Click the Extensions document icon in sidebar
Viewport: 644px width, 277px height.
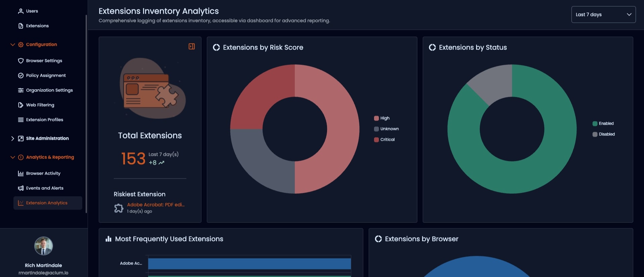[20, 26]
